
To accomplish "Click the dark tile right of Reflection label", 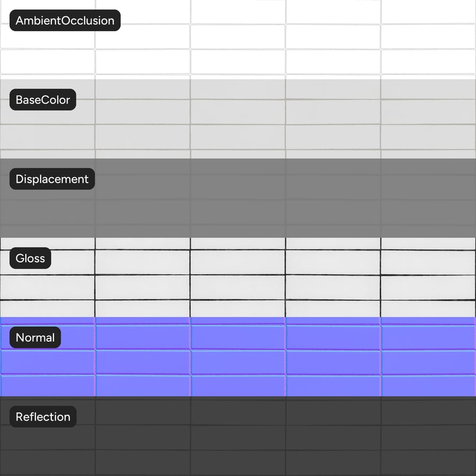I will pos(143,413).
